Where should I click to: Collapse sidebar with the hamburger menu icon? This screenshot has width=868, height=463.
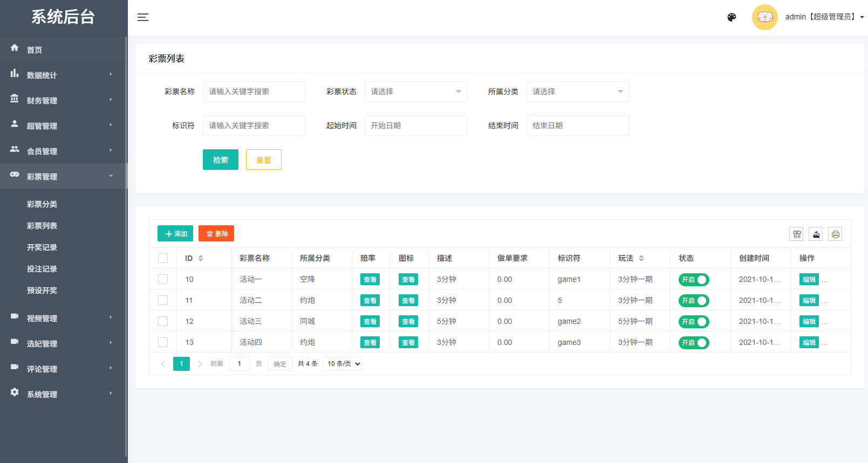click(143, 17)
